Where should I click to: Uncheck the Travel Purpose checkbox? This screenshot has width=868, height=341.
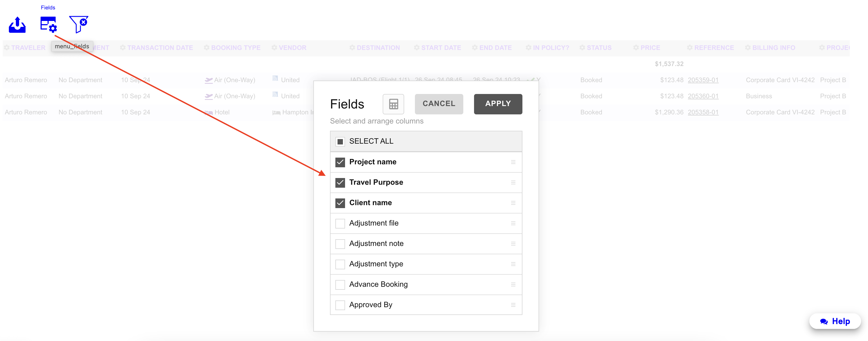pos(340,183)
